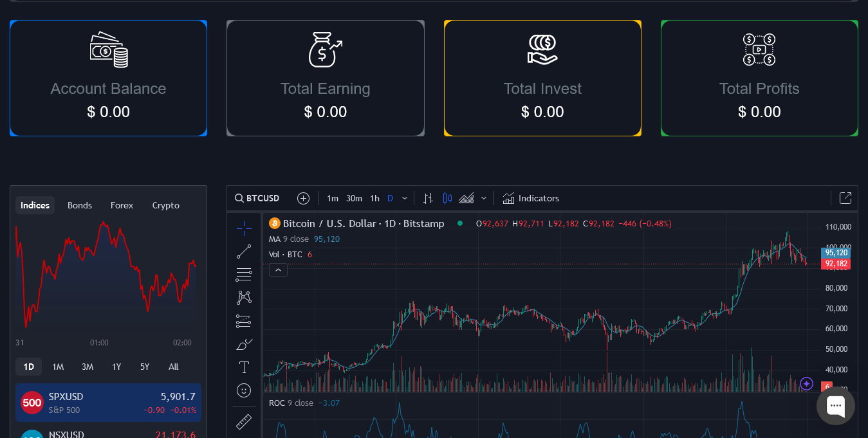Open the live chat bubble
Image resolution: width=868 pixels, height=438 pixels.
(x=835, y=405)
